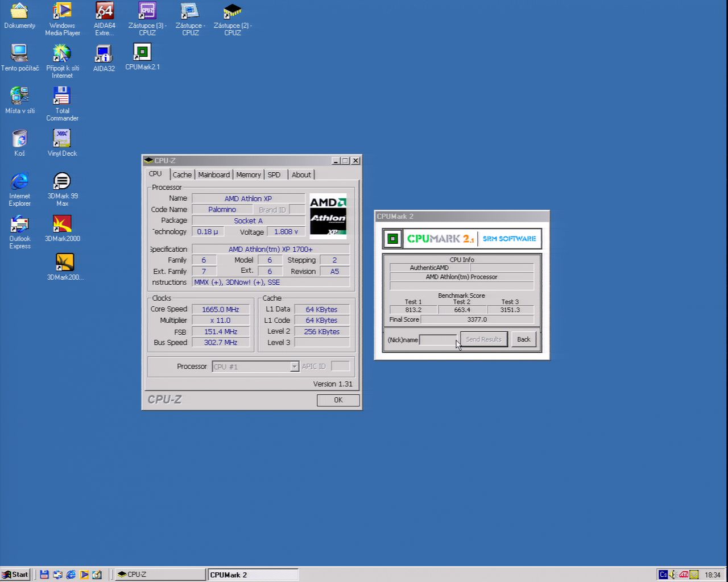
Task: Click Send Results button in CPUMark
Action: pos(483,339)
